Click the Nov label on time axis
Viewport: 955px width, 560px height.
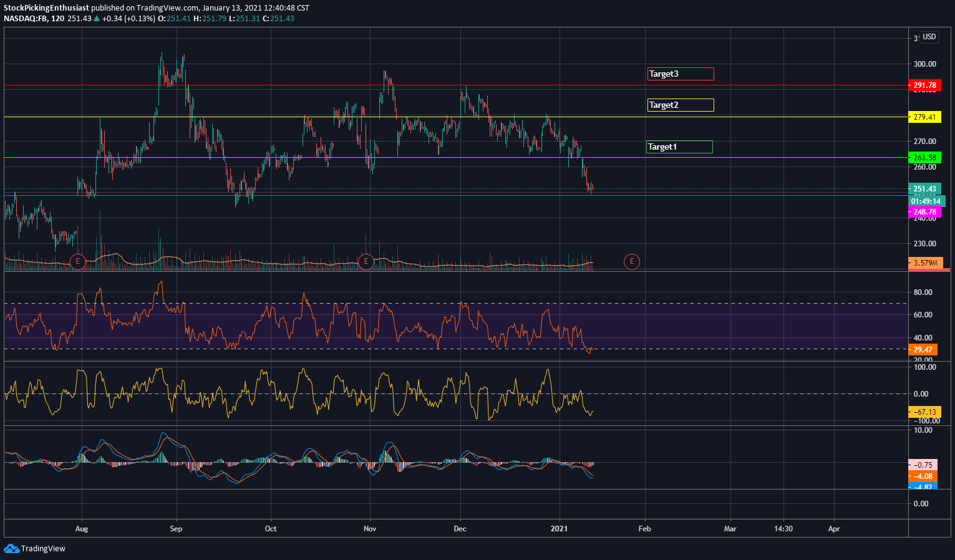[371, 529]
